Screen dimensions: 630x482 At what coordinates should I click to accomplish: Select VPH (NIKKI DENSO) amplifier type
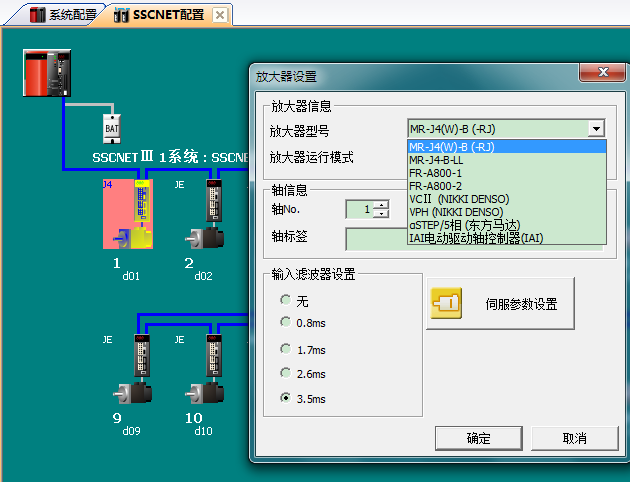tap(457, 212)
